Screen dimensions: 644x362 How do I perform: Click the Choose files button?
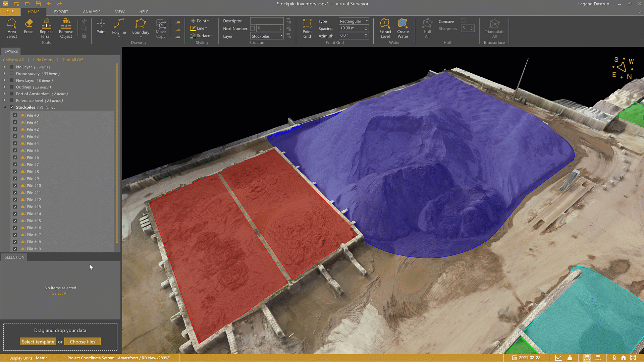click(x=82, y=342)
